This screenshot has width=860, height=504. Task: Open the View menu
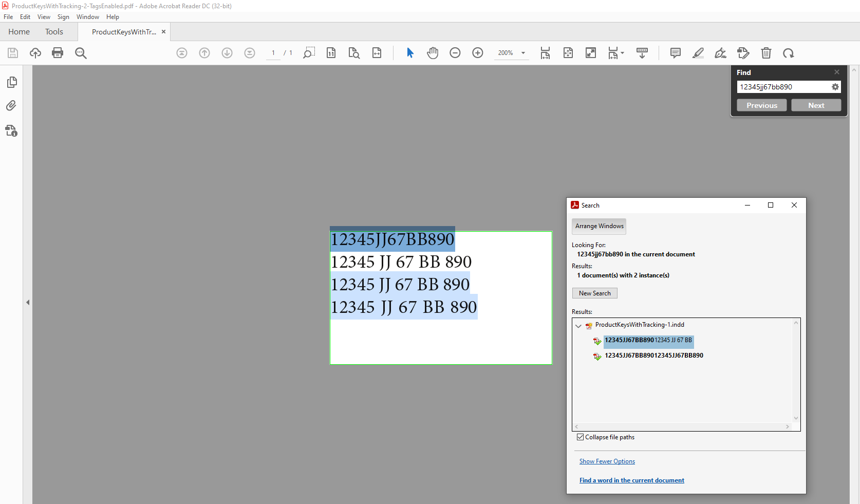coord(44,16)
